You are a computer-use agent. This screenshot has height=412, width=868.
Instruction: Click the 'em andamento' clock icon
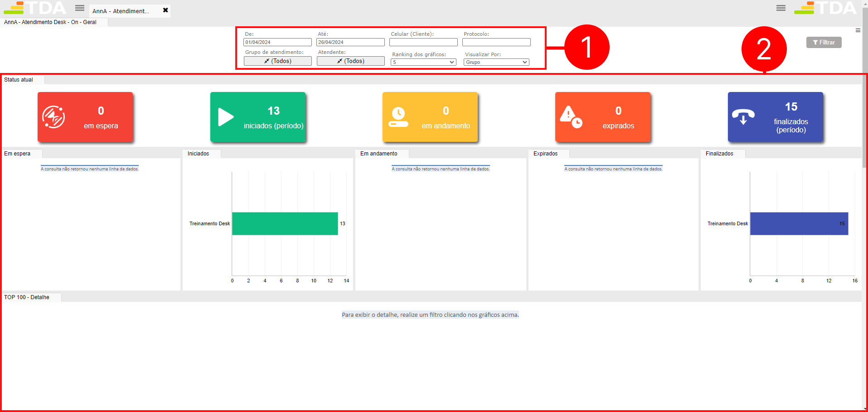(398, 117)
